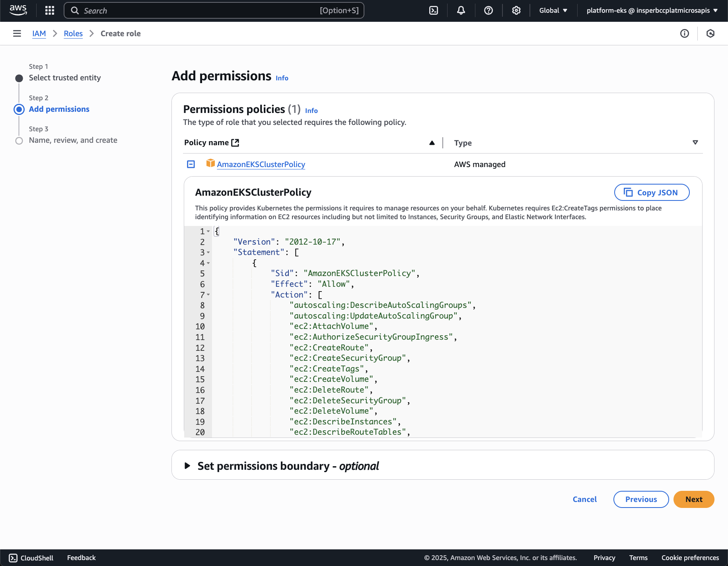Sort policies by Policy name arrow
Image resolution: width=728 pixels, height=566 pixels.
(432, 143)
